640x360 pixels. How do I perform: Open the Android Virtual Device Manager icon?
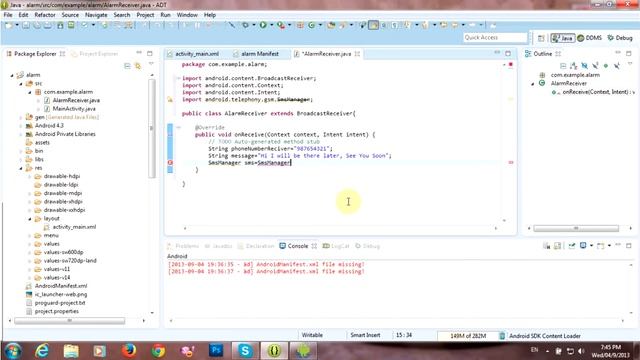(71, 25)
